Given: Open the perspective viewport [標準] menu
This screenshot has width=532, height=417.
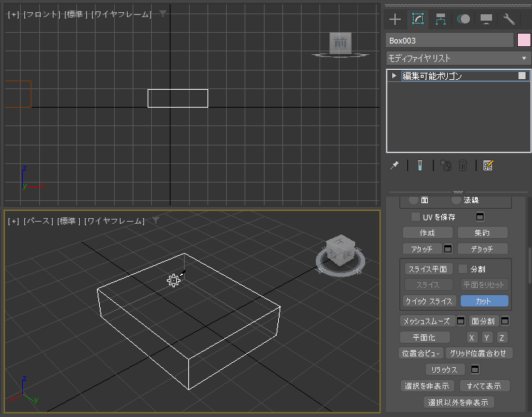Looking at the screenshot, I should coord(69,221).
